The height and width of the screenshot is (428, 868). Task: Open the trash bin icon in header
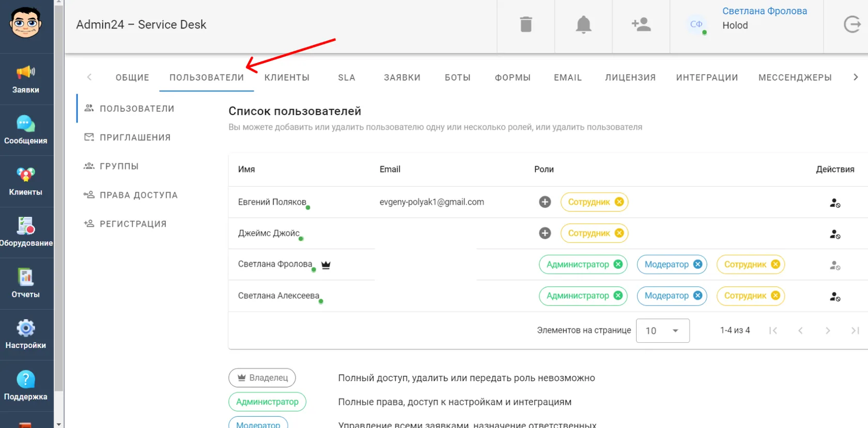(x=526, y=24)
